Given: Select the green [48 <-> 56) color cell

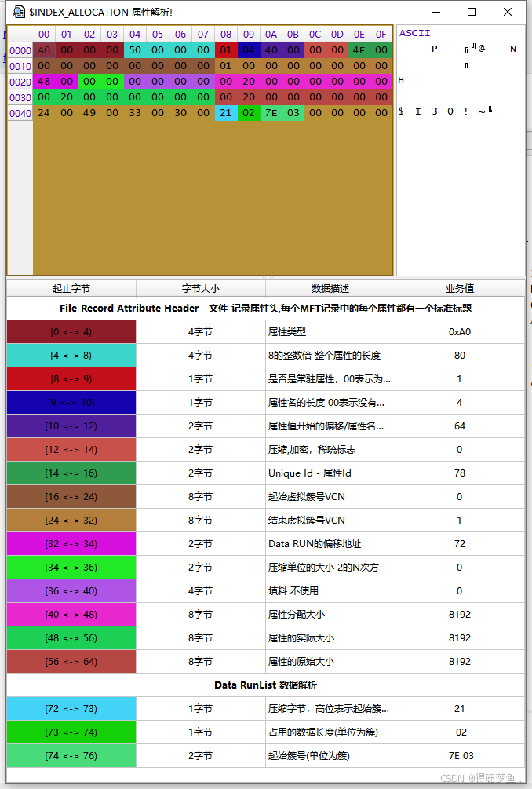Looking at the screenshot, I should click(x=71, y=638).
